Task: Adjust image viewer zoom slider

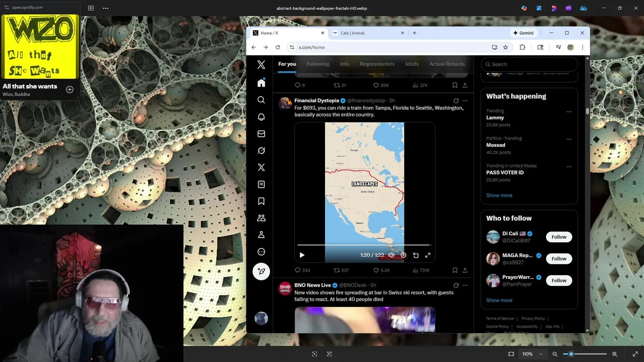Action: tap(585, 354)
